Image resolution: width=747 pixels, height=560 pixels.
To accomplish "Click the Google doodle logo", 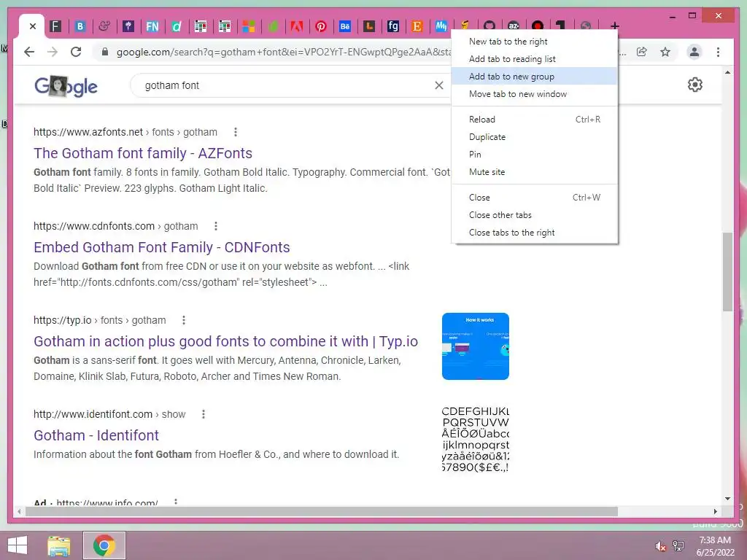I will [66, 86].
